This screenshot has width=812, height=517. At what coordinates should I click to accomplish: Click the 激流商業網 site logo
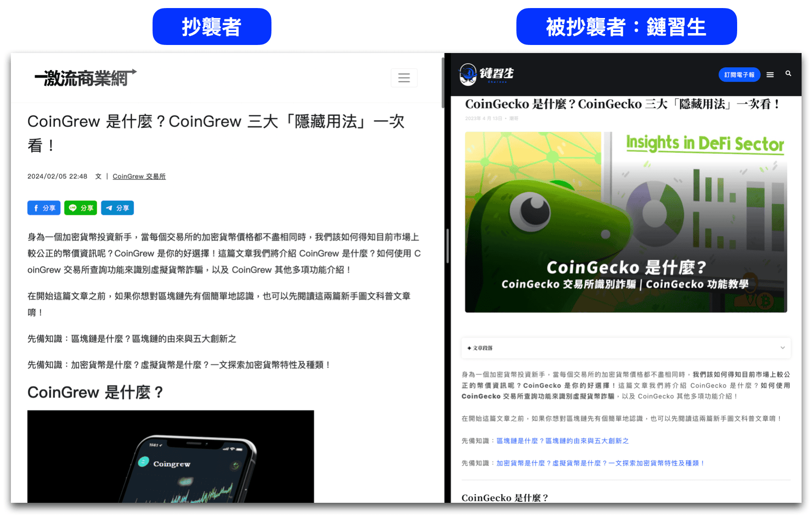click(85, 78)
